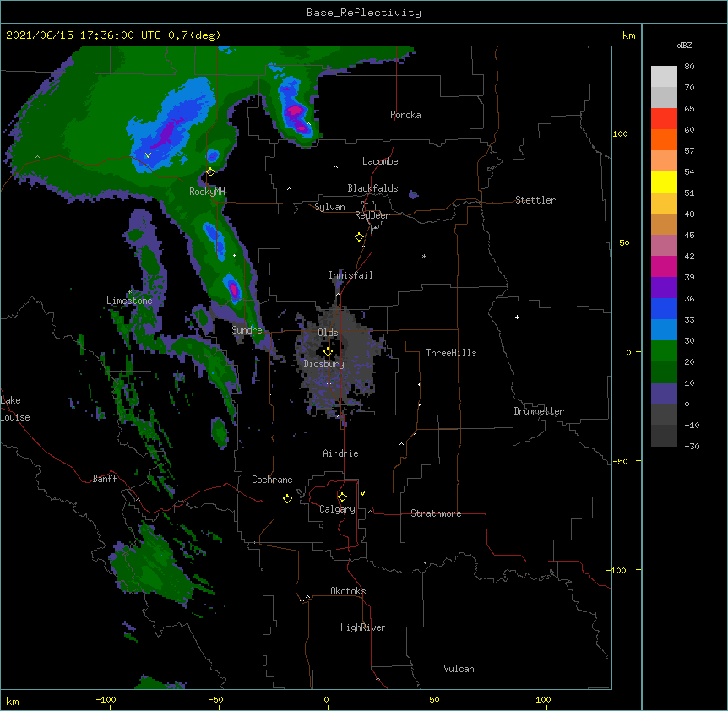The image size is (728, 711).
Task: Click the 2021/06/15 17:36:00 UTC timestamp
Action: (x=84, y=35)
